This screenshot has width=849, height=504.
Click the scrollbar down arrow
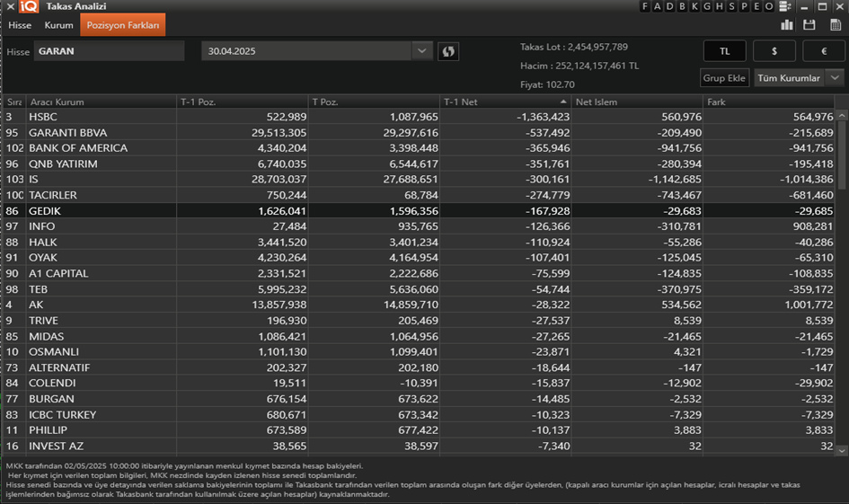(x=842, y=450)
